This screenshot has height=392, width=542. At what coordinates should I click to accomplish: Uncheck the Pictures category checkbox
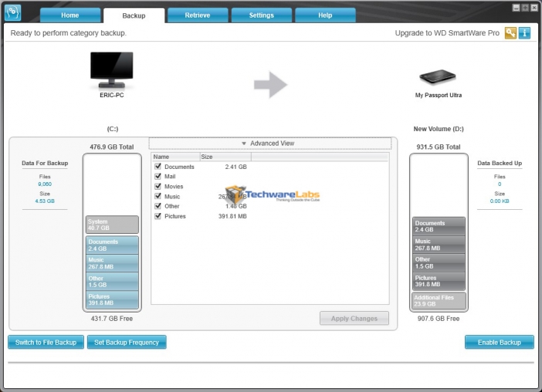click(158, 216)
